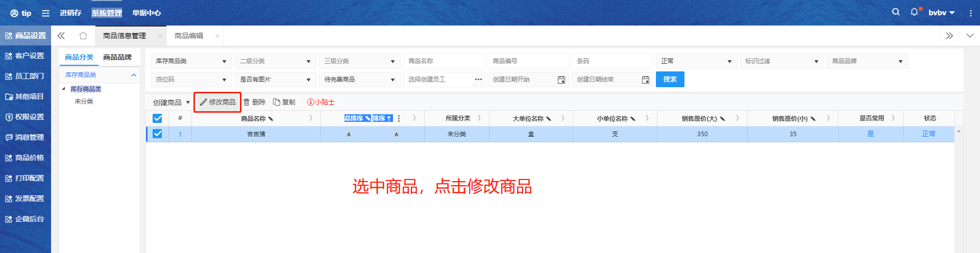The height and width of the screenshot is (253, 980).
Task: Open the 创建商品 dropdown menu
Action: [x=171, y=103]
